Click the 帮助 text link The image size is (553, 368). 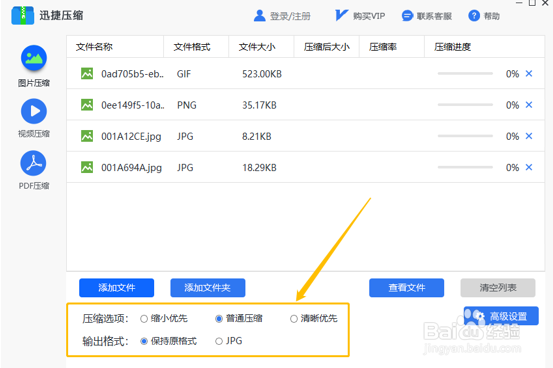(x=492, y=16)
